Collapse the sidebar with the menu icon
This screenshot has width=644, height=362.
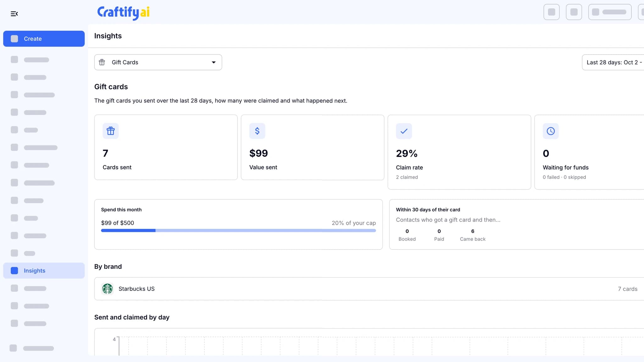pos(14,14)
